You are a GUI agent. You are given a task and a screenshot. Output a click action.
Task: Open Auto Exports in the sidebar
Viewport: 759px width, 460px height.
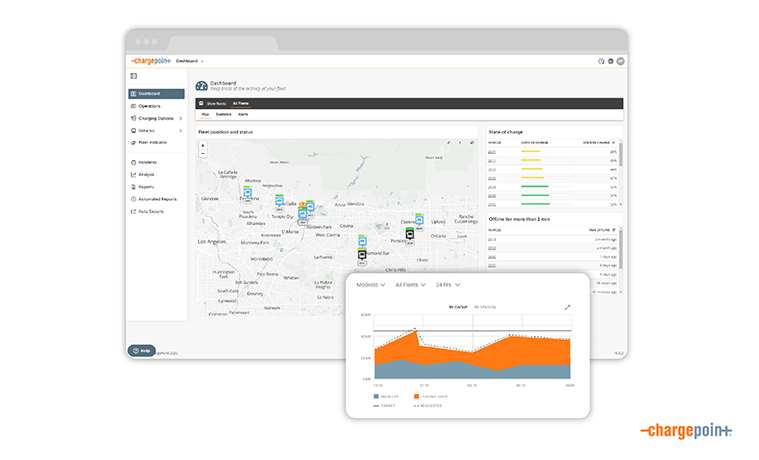pos(151,211)
